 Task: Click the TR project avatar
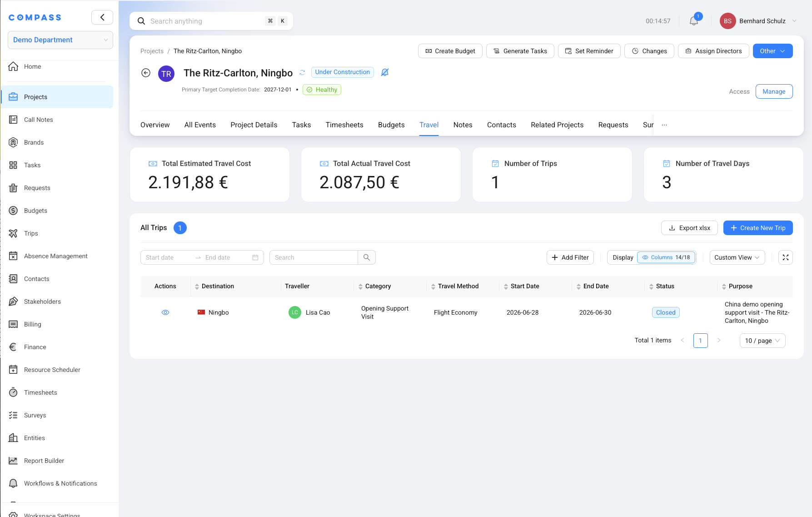166,74
